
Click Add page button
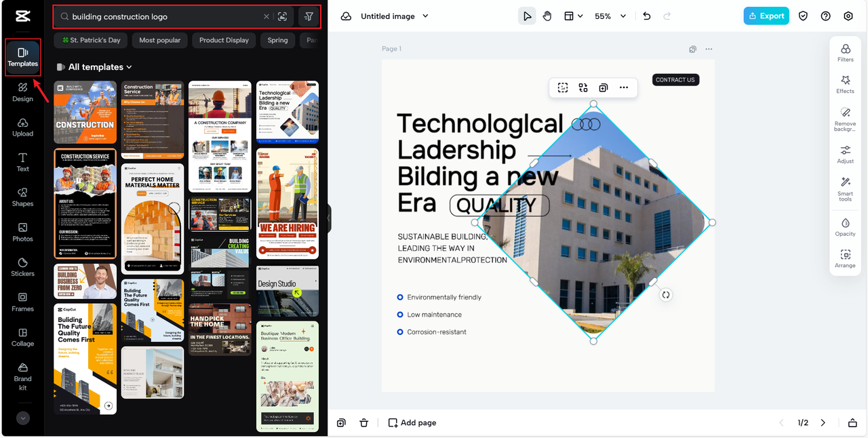[x=412, y=422]
